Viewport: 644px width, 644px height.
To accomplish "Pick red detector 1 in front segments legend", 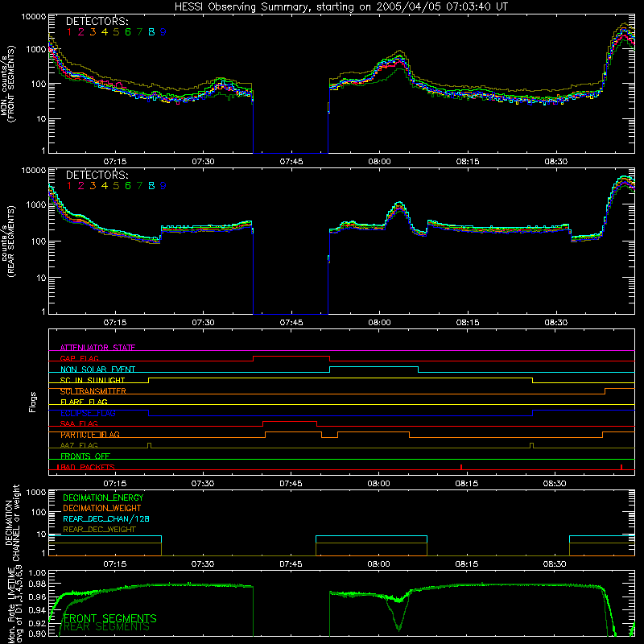I will [69, 32].
